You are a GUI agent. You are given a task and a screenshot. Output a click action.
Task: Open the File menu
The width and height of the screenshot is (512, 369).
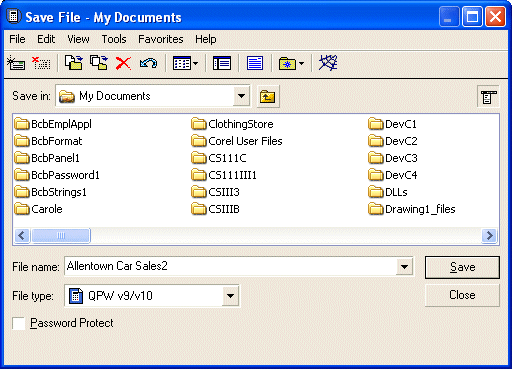click(17, 39)
